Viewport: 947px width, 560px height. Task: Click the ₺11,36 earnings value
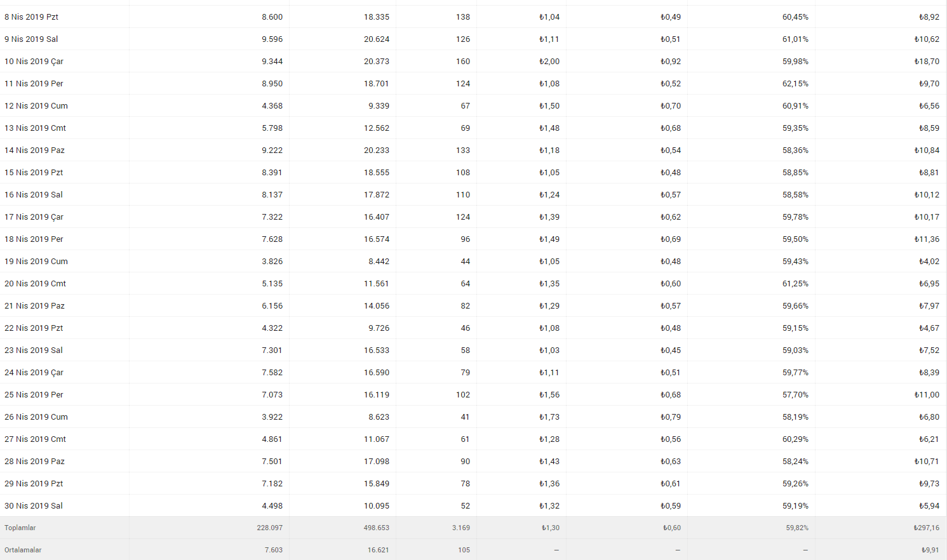tap(927, 239)
